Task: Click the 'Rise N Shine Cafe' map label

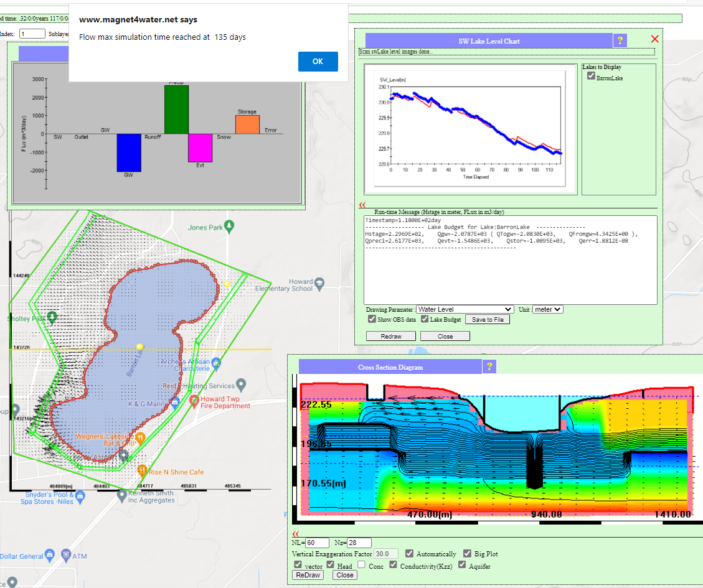Action: tap(176, 472)
